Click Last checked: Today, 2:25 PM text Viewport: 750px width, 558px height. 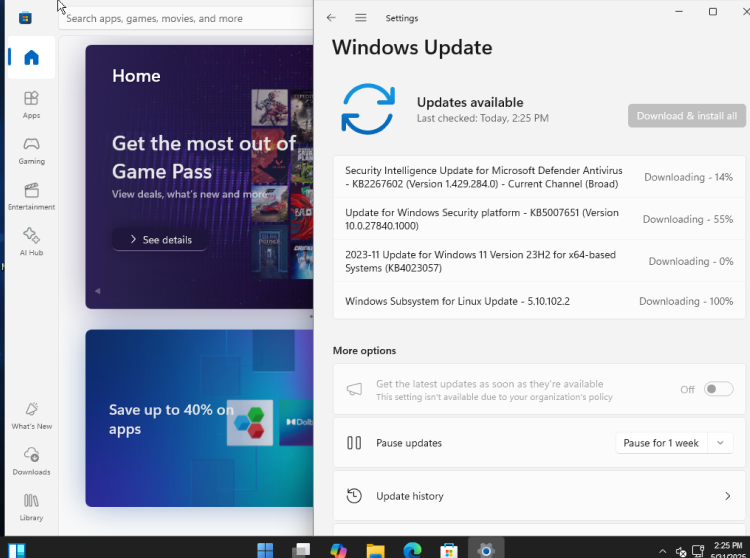(482, 118)
